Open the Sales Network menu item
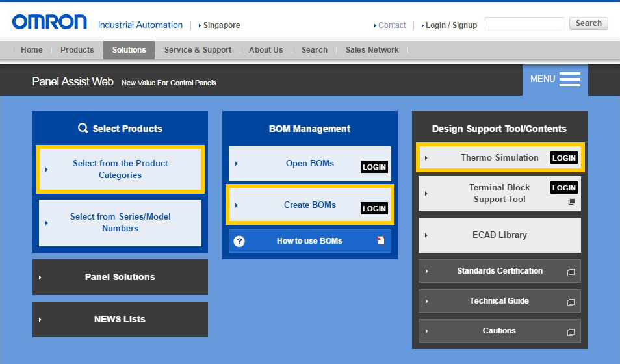 (372, 50)
